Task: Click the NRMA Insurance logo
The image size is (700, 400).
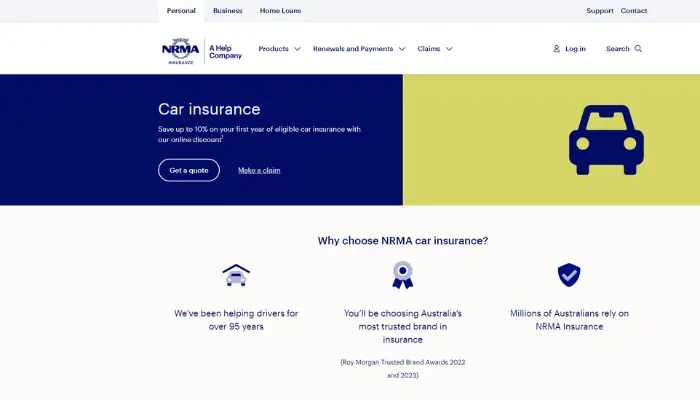Action: pyautogui.click(x=180, y=51)
